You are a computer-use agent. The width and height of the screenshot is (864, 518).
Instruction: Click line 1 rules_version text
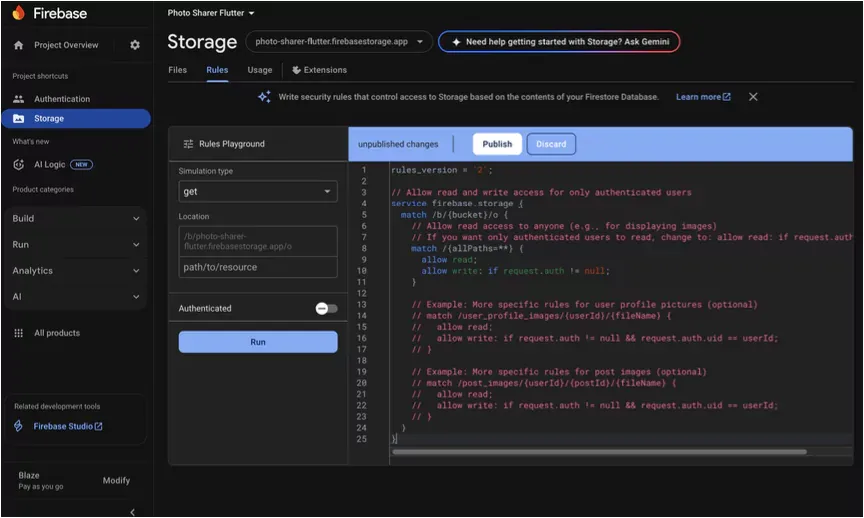point(441,170)
